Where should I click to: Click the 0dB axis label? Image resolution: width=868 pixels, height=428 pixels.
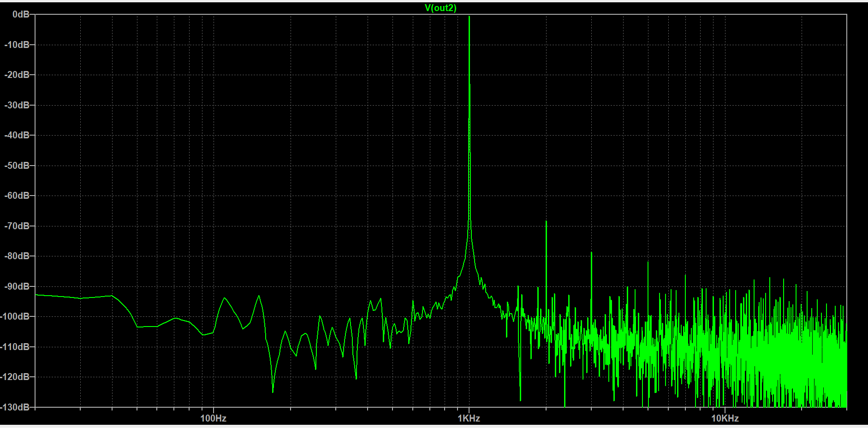[x=21, y=15]
